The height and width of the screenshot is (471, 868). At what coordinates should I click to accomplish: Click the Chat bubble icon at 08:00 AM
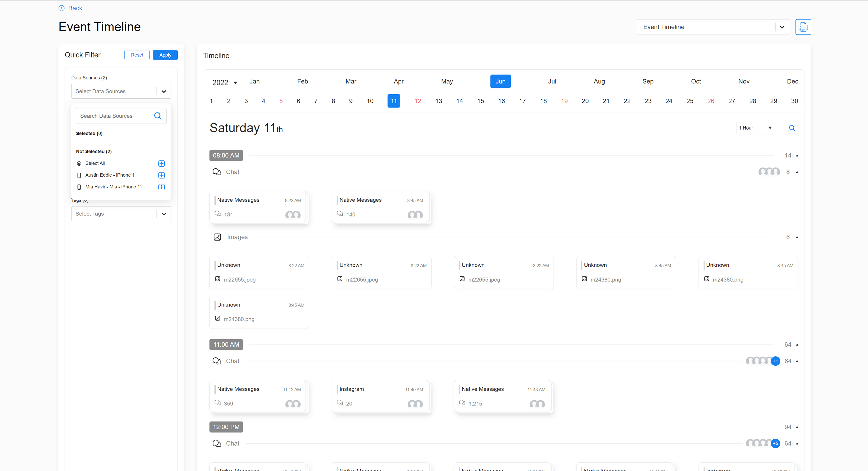(x=217, y=172)
